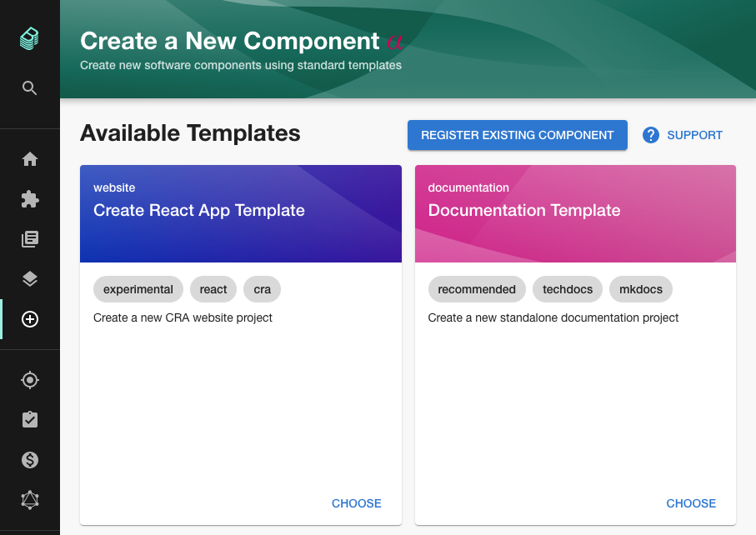Image resolution: width=756 pixels, height=535 pixels.
Task: Open GraphiQL via the graph icon
Action: click(x=29, y=499)
